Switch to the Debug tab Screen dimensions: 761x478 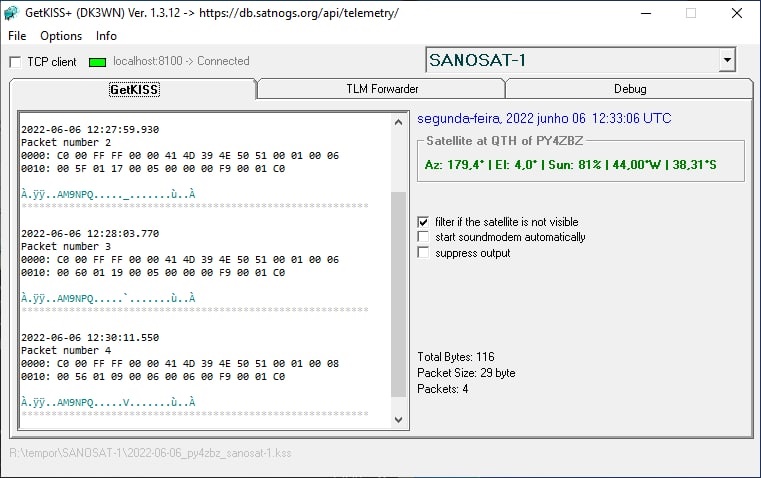pyautogui.click(x=629, y=89)
